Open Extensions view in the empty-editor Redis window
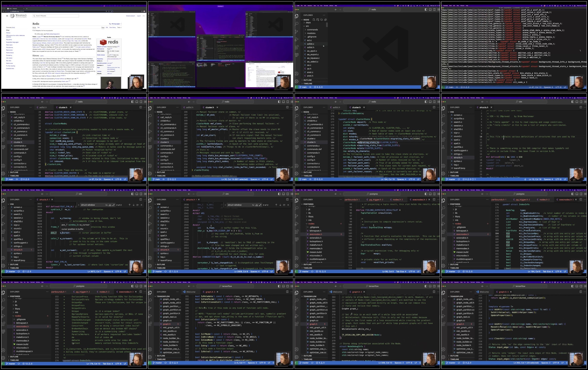The width and height of the screenshot is (588, 370). (x=297, y=47)
